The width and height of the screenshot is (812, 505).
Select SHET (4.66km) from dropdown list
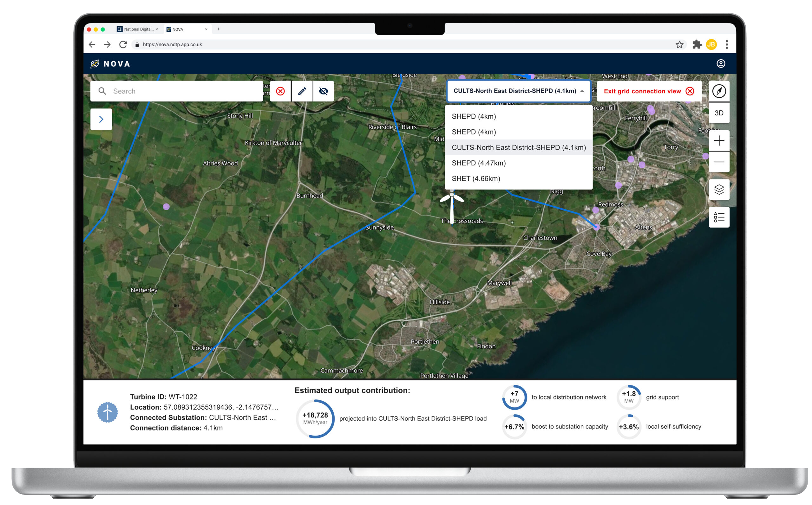(476, 178)
